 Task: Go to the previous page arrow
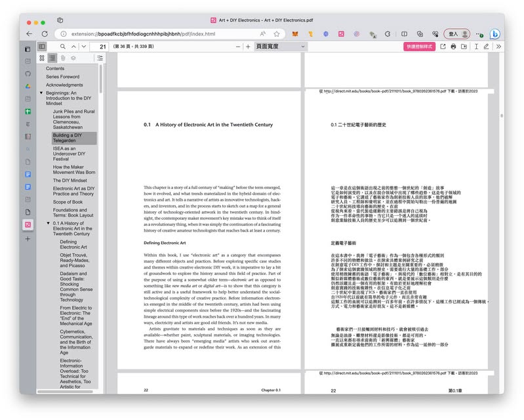(73, 47)
